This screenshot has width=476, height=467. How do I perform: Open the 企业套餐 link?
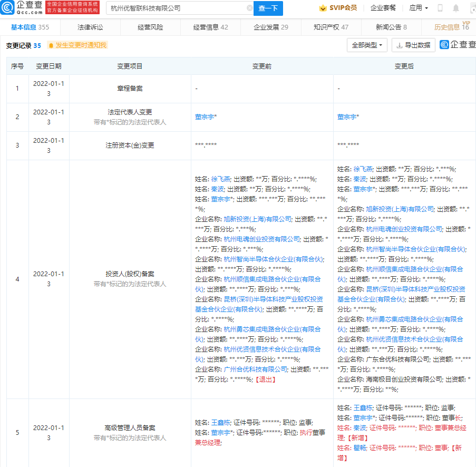point(383,8)
